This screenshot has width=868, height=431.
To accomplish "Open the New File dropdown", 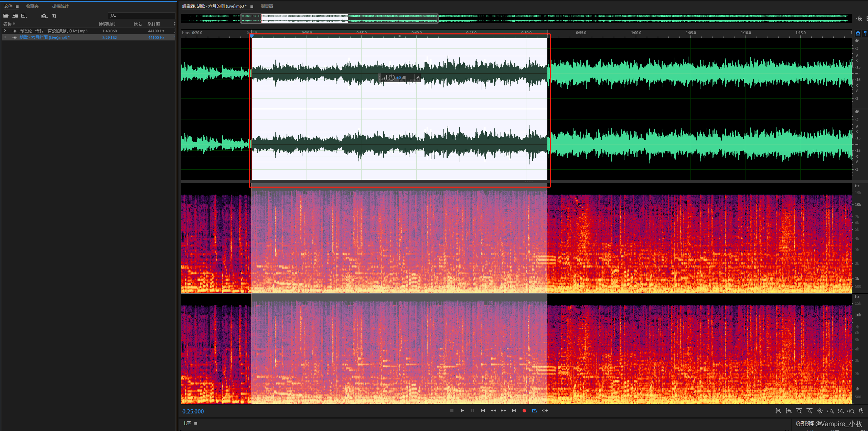I will [24, 16].
